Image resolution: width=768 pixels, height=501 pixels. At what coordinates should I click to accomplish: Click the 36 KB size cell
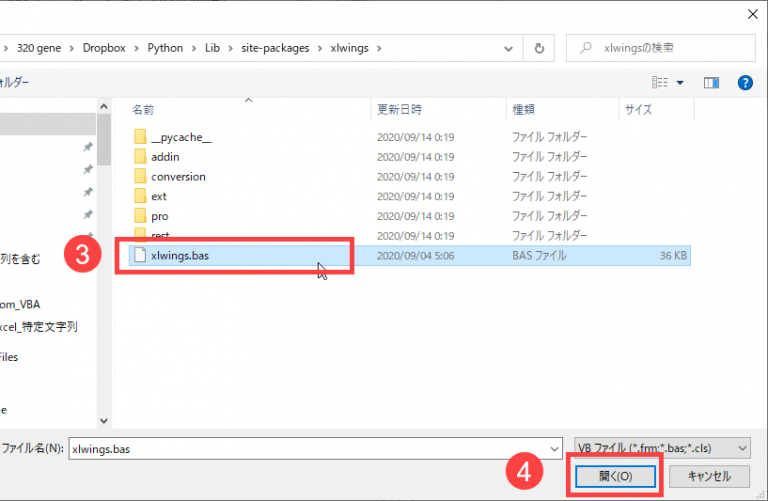pyautogui.click(x=673, y=256)
